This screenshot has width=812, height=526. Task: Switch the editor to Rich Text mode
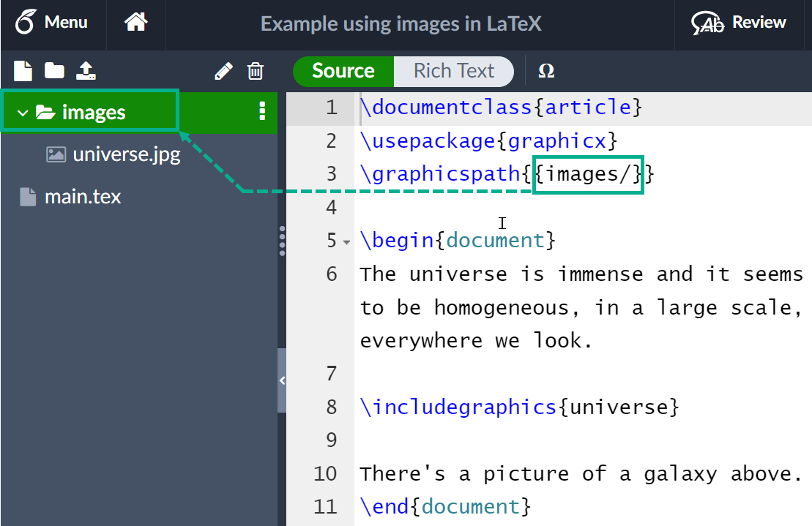point(454,71)
